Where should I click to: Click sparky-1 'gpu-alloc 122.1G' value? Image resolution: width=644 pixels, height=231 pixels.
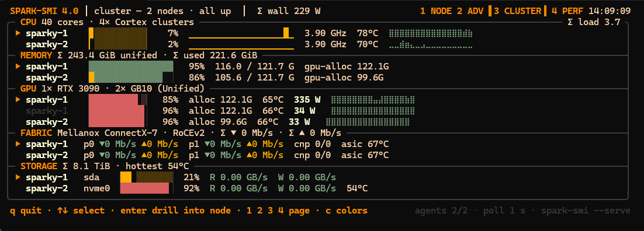[347, 66]
